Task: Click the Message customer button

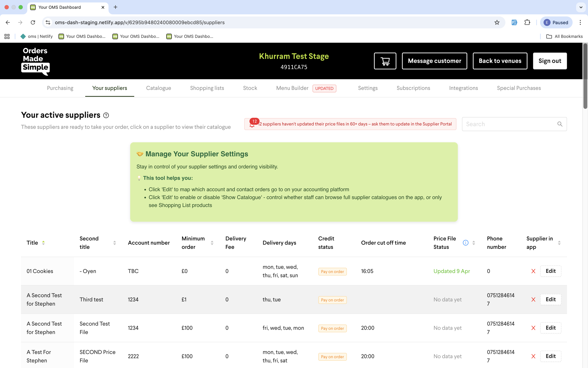Action: click(435, 61)
